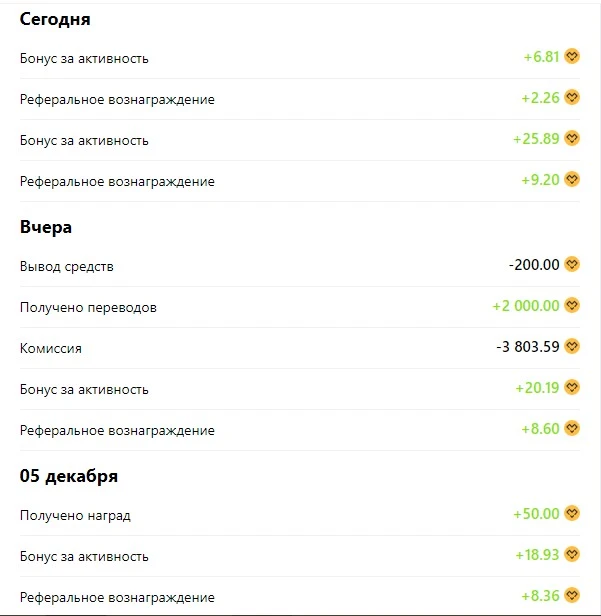The image size is (601, 616).
Task: Click the -3 803.59 commission amount
Action: (528, 346)
